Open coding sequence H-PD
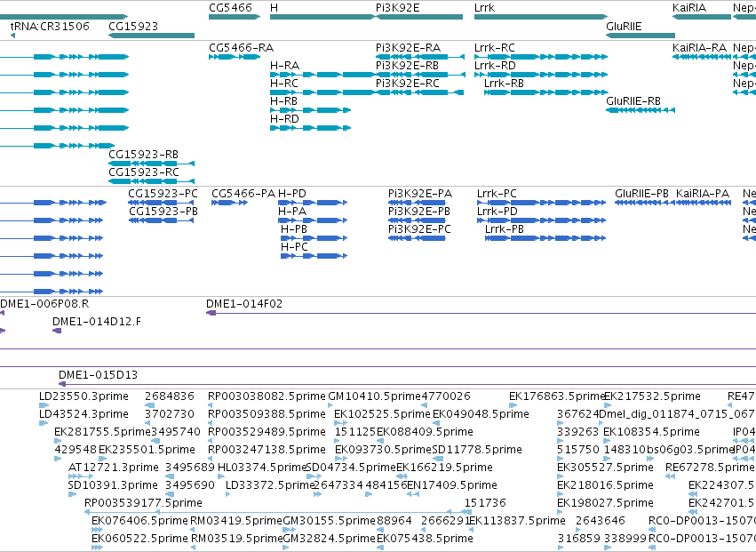This screenshot has height=552, width=756. 313,203
